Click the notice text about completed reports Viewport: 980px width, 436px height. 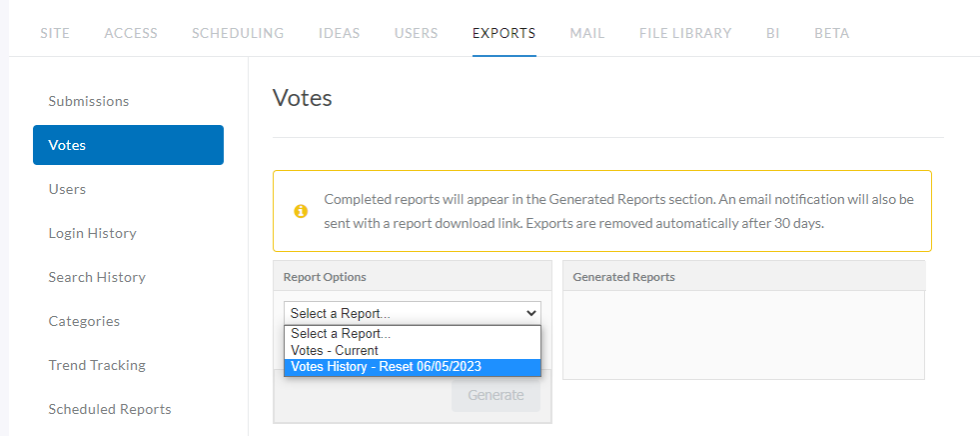(618, 211)
